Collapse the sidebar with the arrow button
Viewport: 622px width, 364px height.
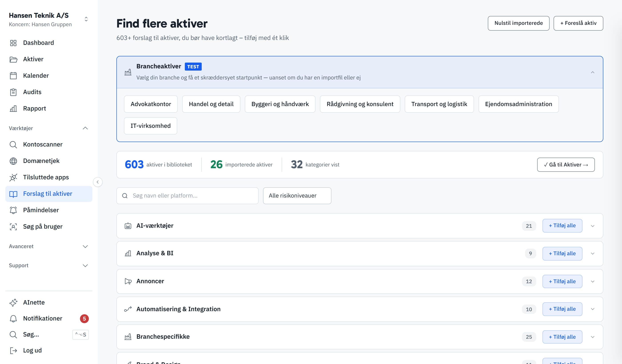click(x=98, y=182)
